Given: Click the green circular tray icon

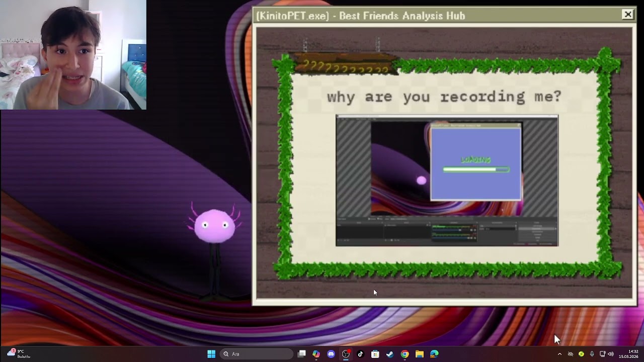Looking at the screenshot, I should (x=581, y=354).
